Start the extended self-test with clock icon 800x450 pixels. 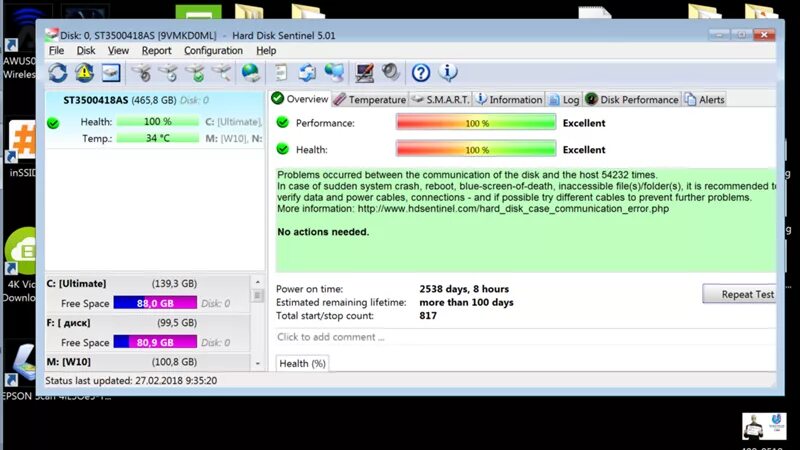click(168, 73)
